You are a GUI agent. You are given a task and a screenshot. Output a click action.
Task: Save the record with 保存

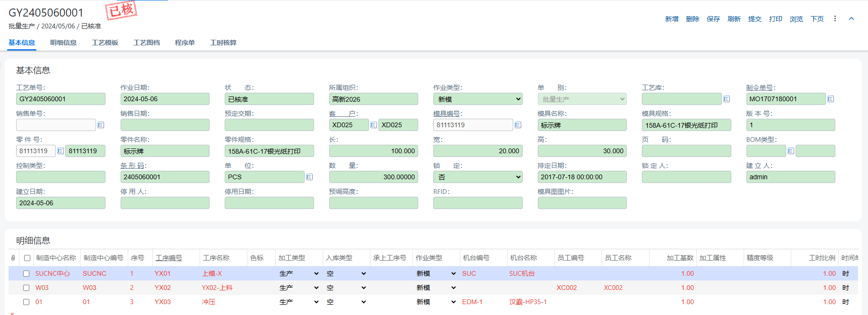pyautogui.click(x=713, y=19)
